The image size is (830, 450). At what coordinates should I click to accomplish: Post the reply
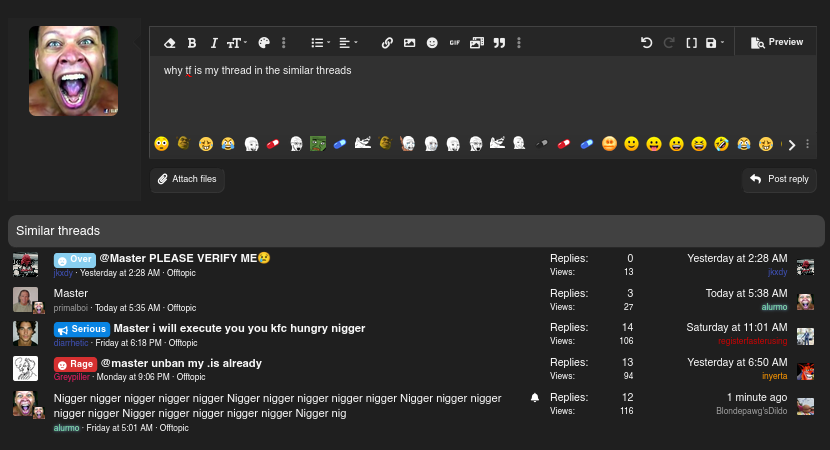click(x=779, y=179)
